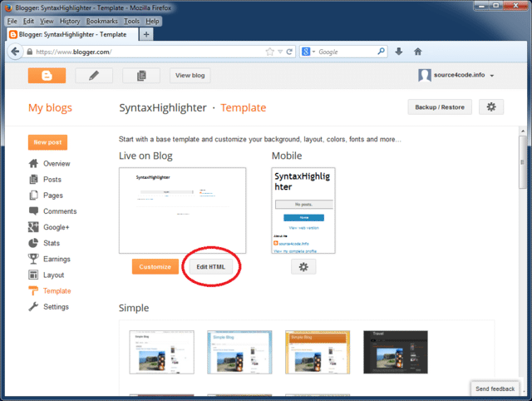Open Google+ in sidebar

(x=57, y=227)
